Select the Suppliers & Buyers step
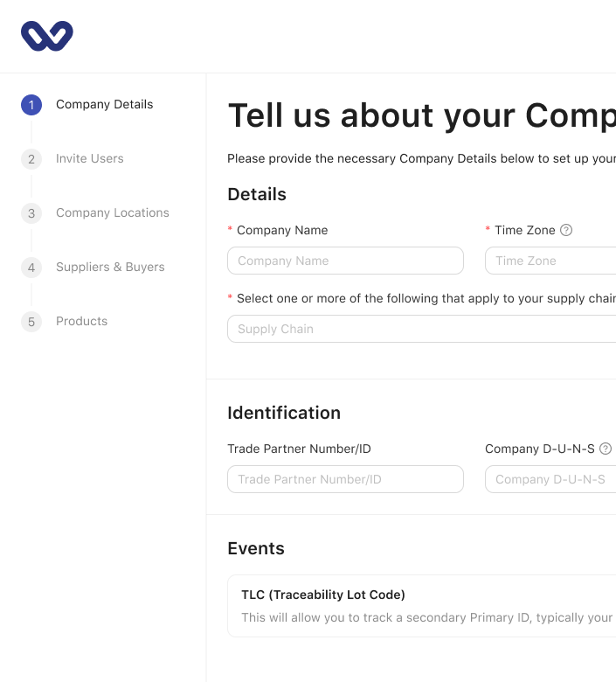 [x=110, y=268]
